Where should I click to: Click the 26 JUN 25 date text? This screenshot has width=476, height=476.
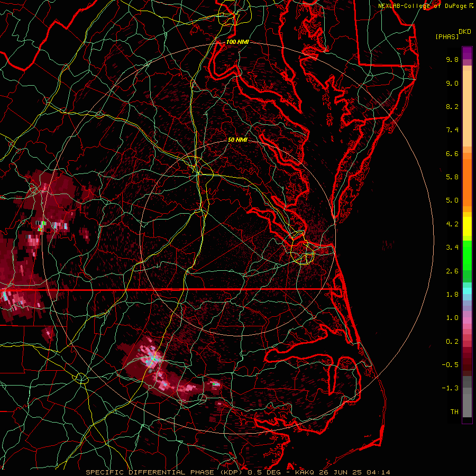click(341, 472)
